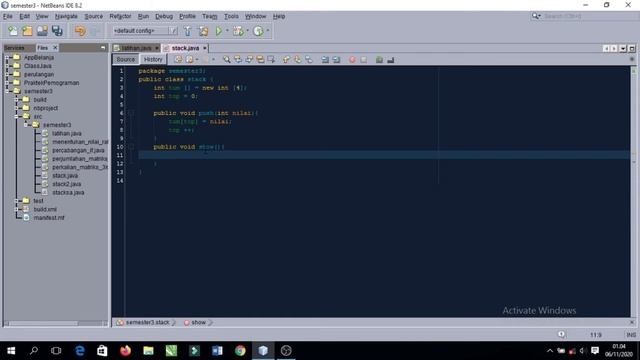The height and width of the screenshot is (360, 640).
Task: Click the Uncomment code icon in editor toolbar
Action: (x=390, y=60)
